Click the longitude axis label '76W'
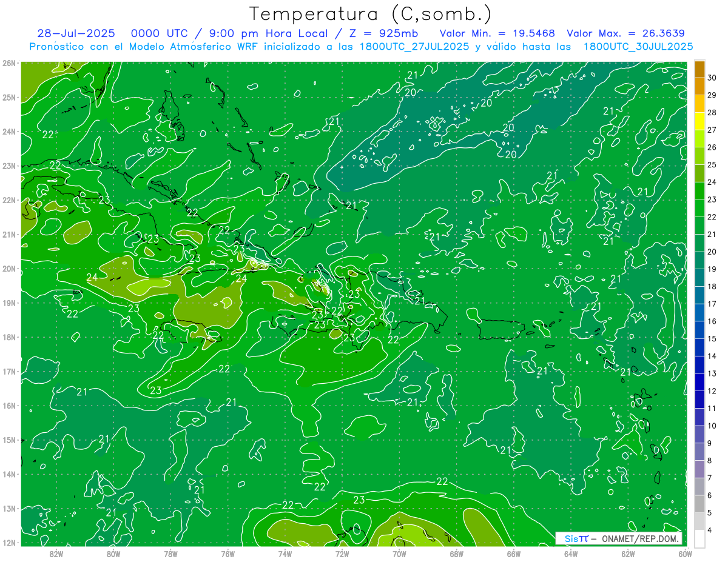 pos(227,554)
